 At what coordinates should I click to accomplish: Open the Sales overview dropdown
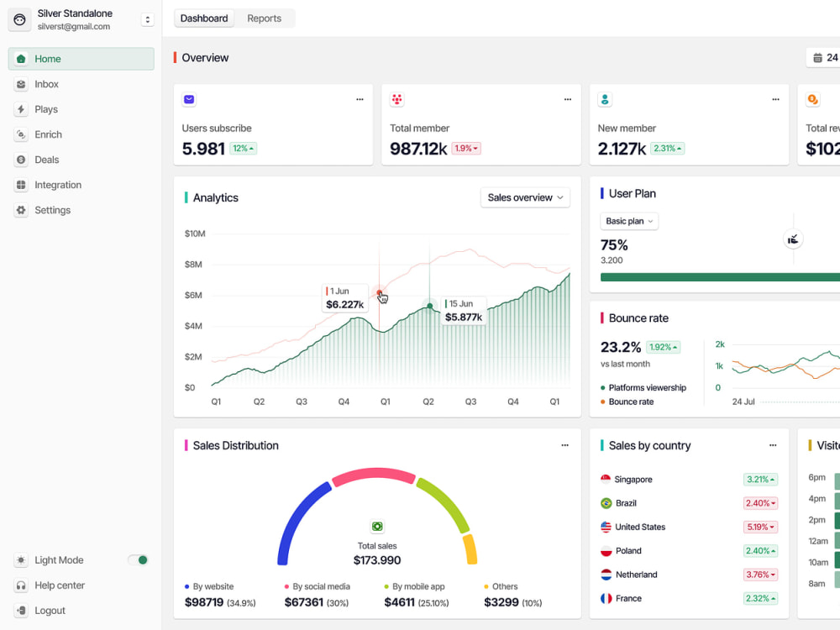(x=526, y=197)
